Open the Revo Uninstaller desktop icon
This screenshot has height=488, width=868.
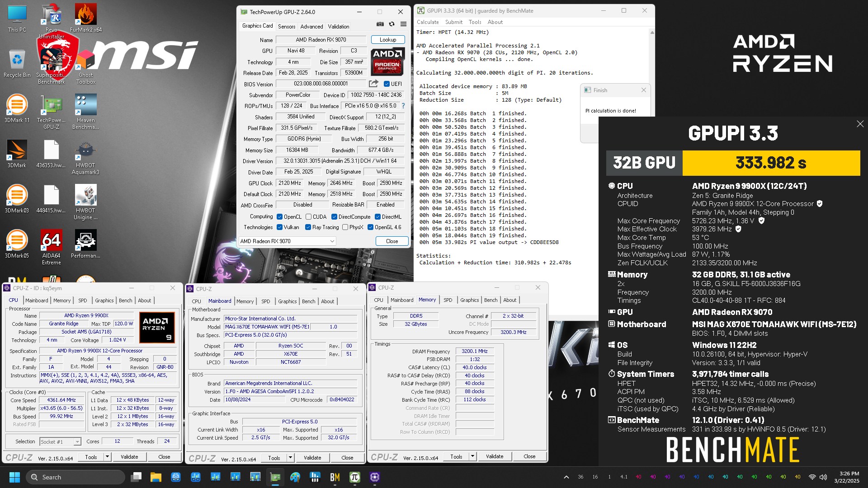[52, 22]
